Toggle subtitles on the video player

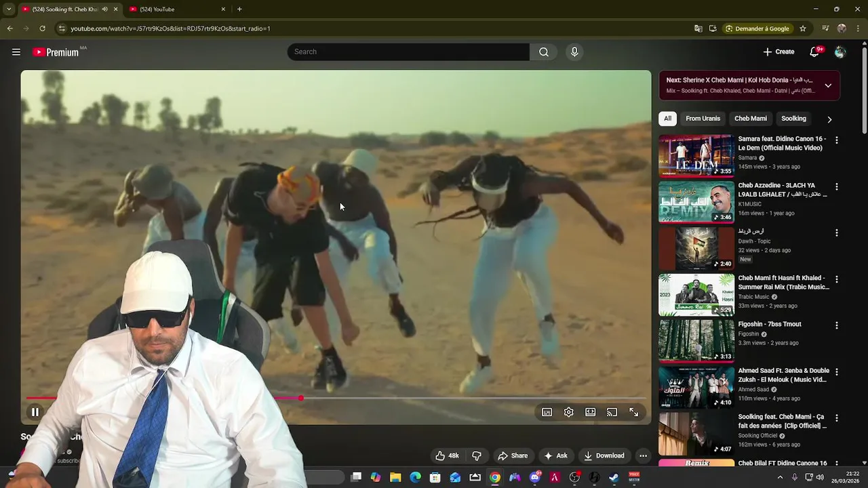click(x=547, y=412)
